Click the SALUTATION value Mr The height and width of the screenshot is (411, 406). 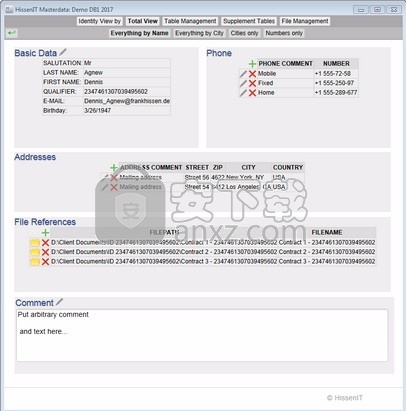tap(88, 63)
